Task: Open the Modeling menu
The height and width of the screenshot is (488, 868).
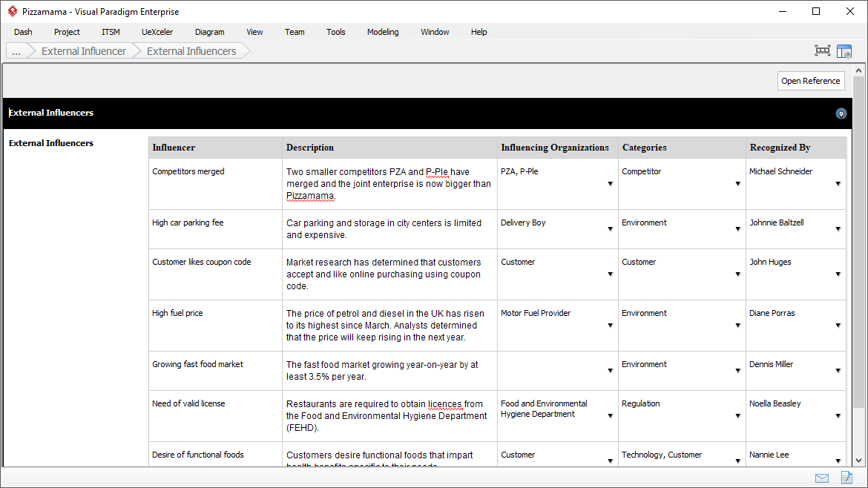Action: 382,32
